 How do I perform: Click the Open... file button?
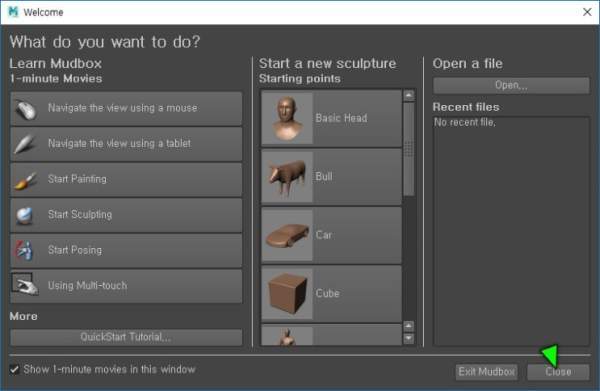tap(511, 85)
